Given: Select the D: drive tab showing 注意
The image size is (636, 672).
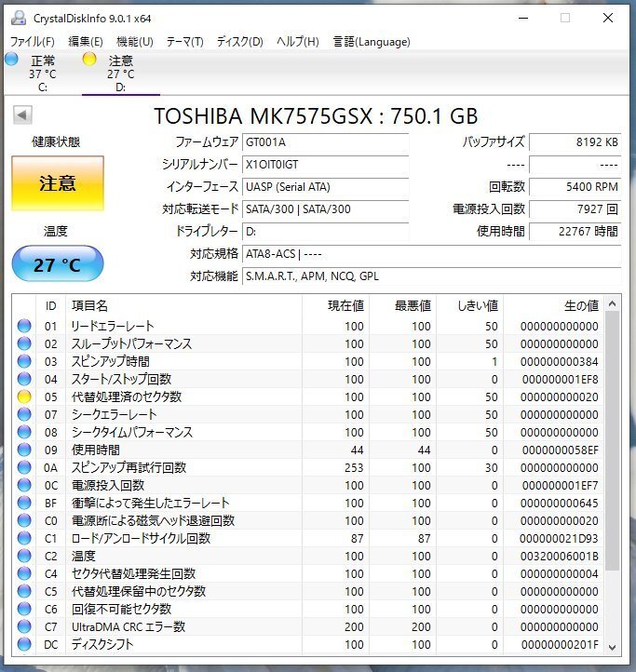Looking at the screenshot, I should pos(120,74).
